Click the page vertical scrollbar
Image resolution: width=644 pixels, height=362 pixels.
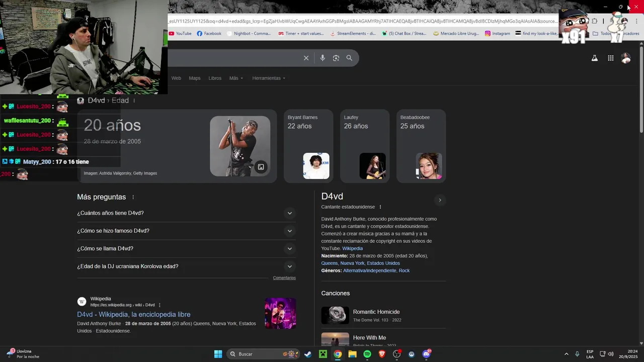click(x=641, y=89)
